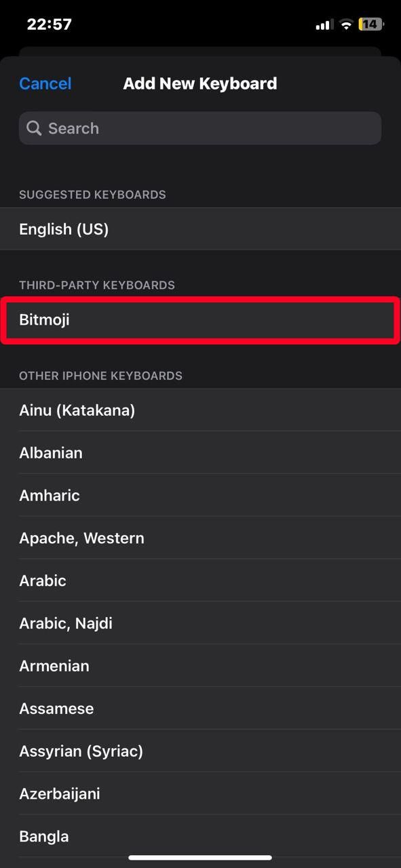Choose the Armenian keyboard

[x=200, y=665]
